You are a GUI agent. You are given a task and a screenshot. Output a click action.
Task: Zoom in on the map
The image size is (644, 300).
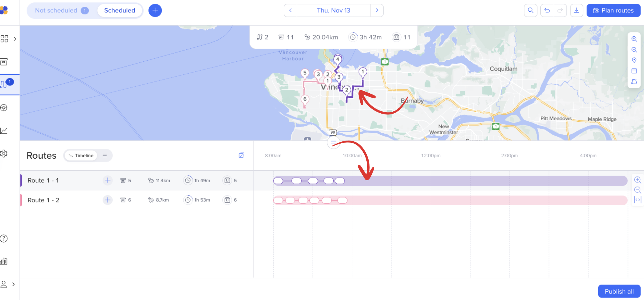(634, 39)
